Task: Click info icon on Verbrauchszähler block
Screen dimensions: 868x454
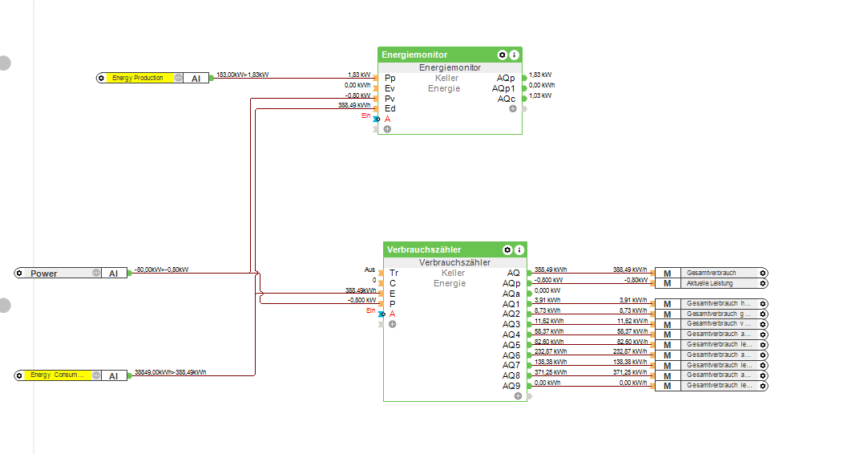Action: 519,250
